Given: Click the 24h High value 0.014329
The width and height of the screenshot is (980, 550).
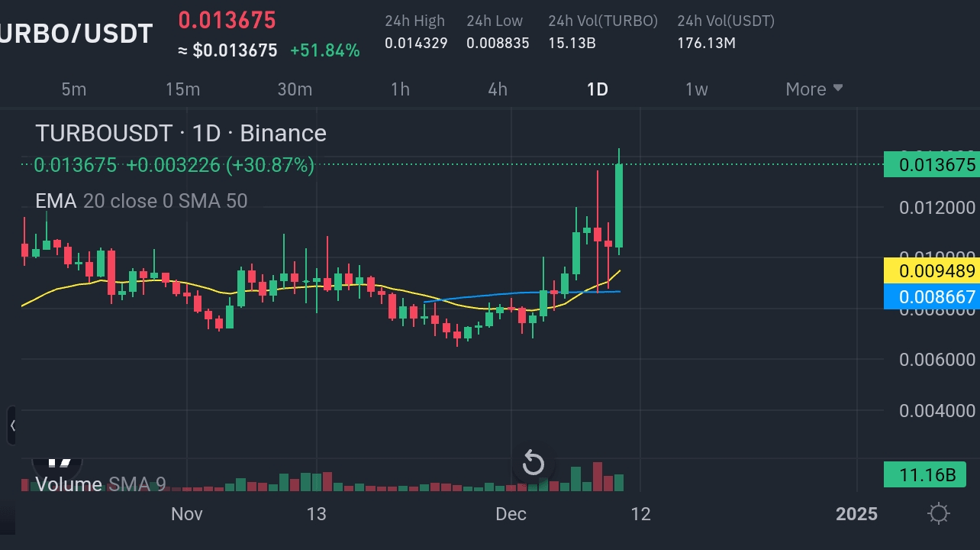Looking at the screenshot, I should click(416, 44).
